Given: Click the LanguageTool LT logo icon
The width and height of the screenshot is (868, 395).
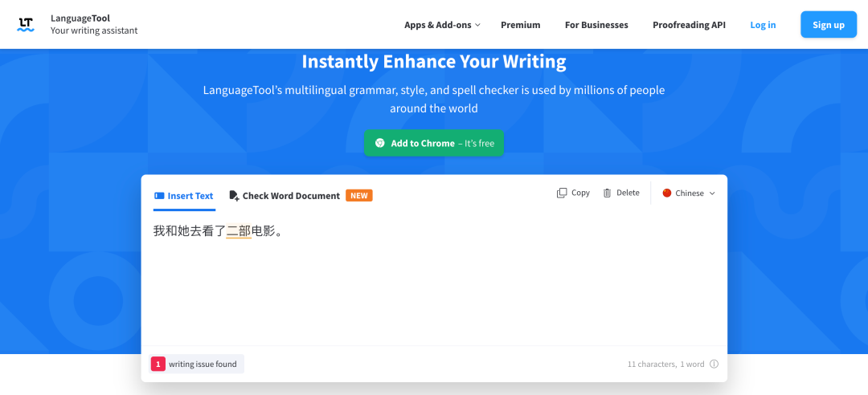Looking at the screenshot, I should point(26,24).
